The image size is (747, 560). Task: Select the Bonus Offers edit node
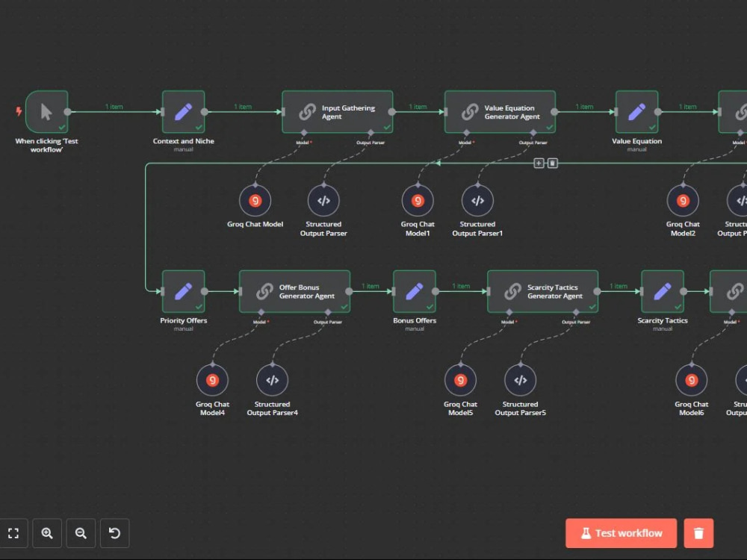tap(415, 291)
